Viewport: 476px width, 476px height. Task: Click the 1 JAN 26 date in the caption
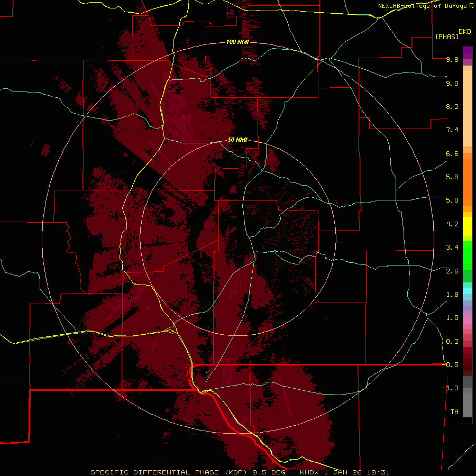[x=343, y=472]
